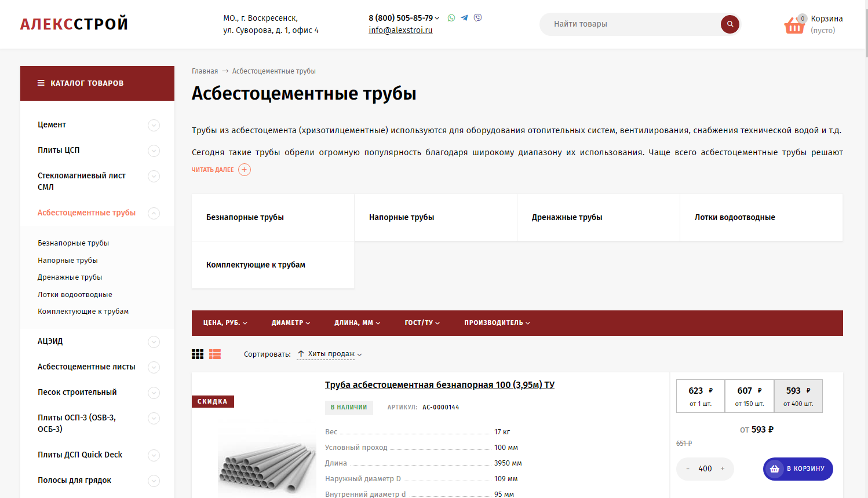Select price tier 623 ₽ от 1 шт.
This screenshot has width=868, height=498.
(x=701, y=396)
